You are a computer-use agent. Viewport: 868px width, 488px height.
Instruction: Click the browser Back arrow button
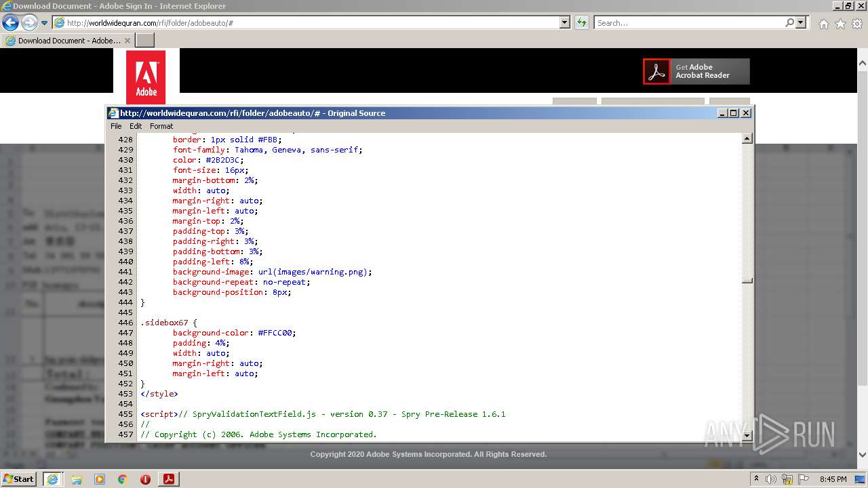pyautogui.click(x=10, y=23)
